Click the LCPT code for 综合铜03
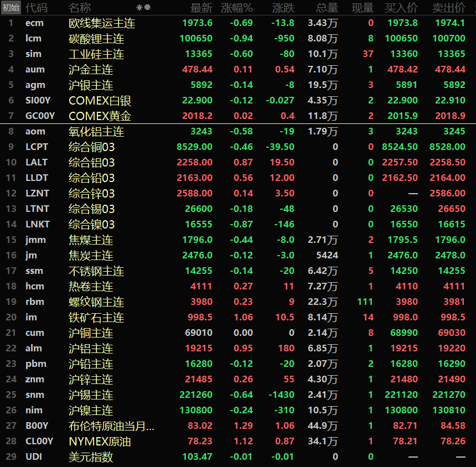Viewport: 476px width, 467px height. click(37, 147)
